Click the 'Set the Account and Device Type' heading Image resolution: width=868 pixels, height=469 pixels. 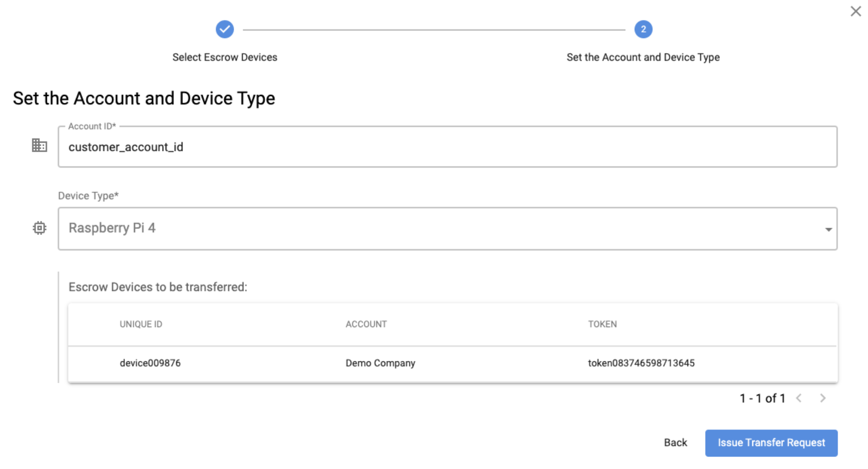(144, 98)
